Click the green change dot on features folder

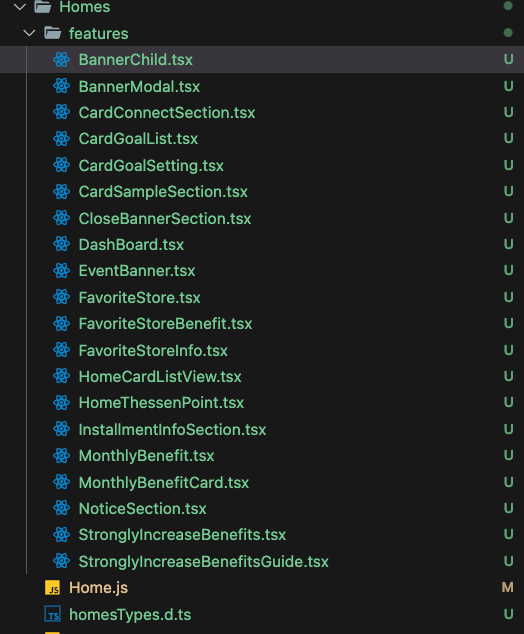click(x=508, y=33)
